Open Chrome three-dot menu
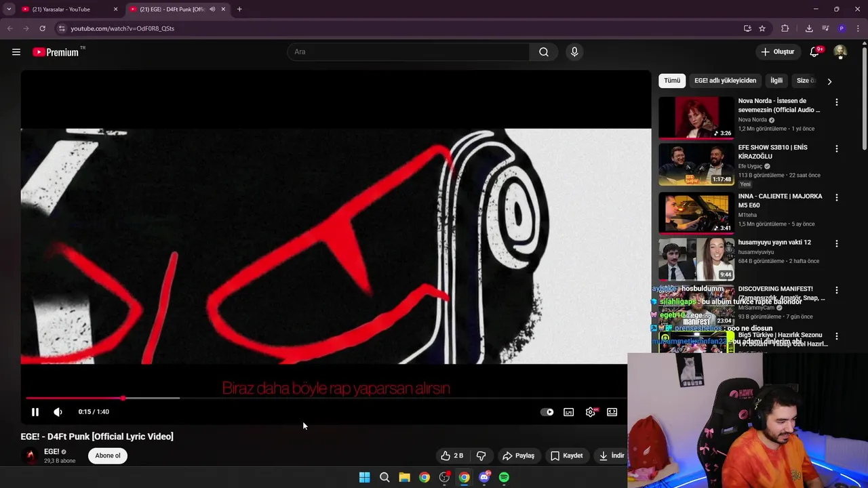The image size is (868, 488). point(858,28)
